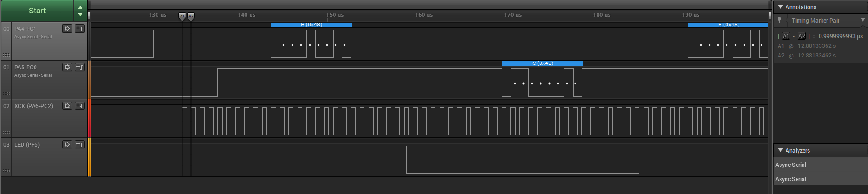Set trigger edge on PA4-PC1 channel
The width and height of the screenshot is (868, 194).
80,29
